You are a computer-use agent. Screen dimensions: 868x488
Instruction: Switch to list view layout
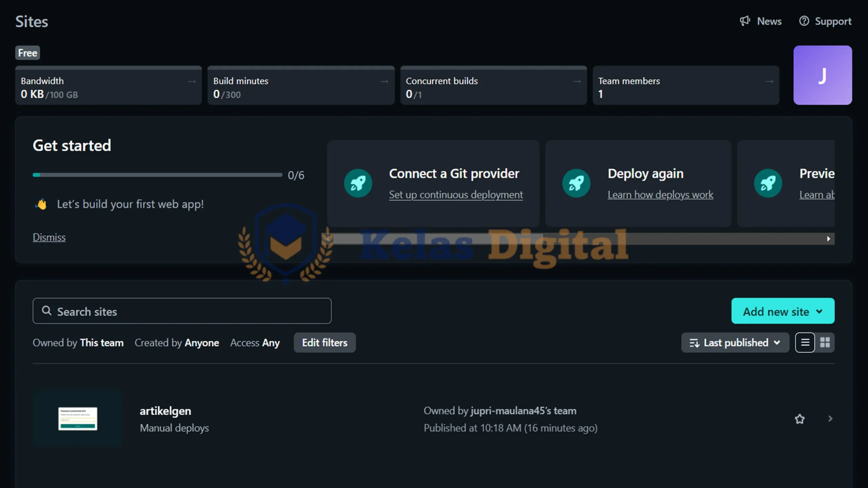pyautogui.click(x=805, y=343)
